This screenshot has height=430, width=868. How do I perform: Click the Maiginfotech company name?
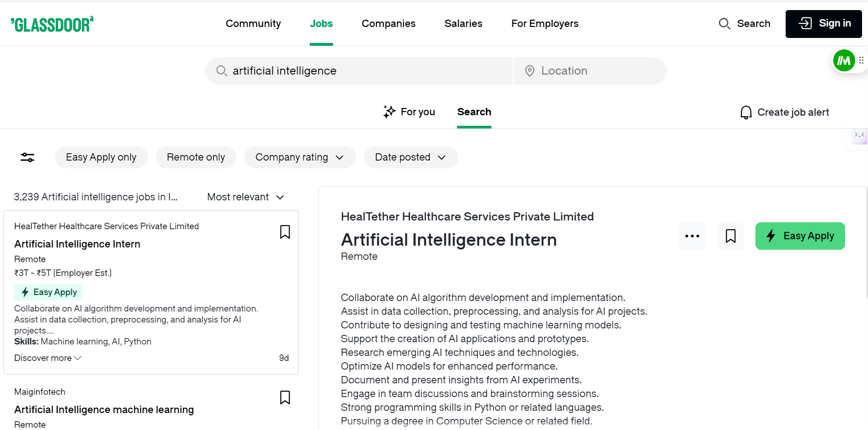click(x=40, y=392)
